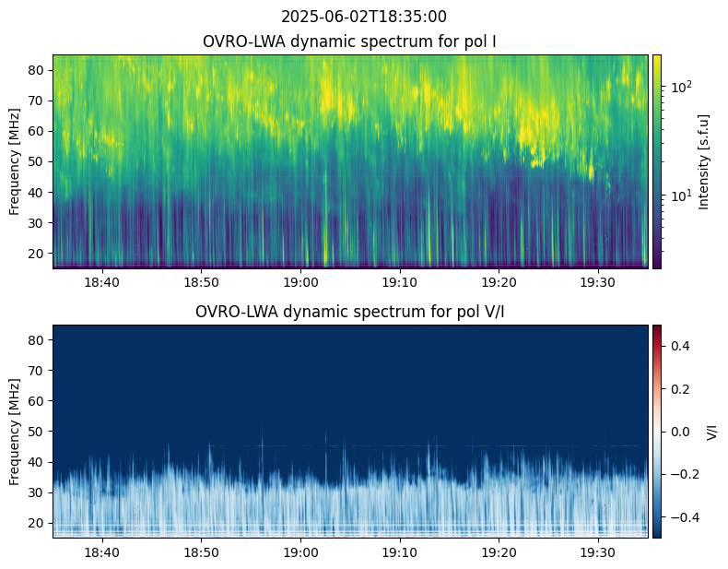Select the pol I dynamic spectrum title
Viewport: 728px width, 569px height.
tap(350, 41)
